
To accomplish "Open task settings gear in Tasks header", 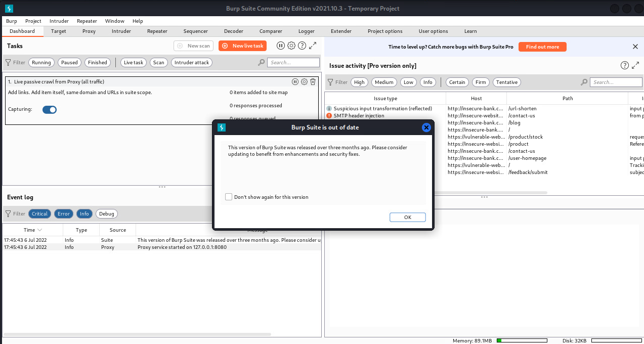I will click(291, 46).
